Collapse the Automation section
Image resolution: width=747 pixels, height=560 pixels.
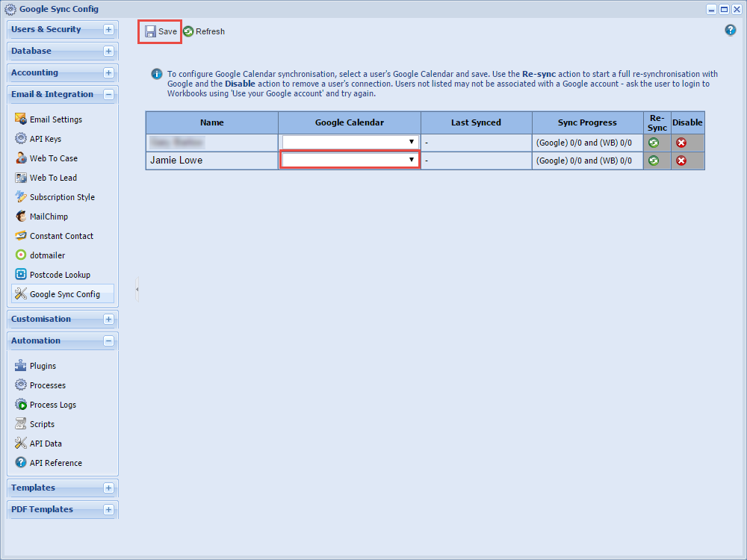(108, 341)
